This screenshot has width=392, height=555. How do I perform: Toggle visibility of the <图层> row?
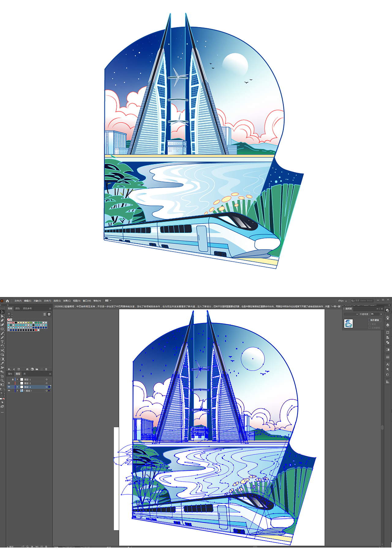click(9, 390)
